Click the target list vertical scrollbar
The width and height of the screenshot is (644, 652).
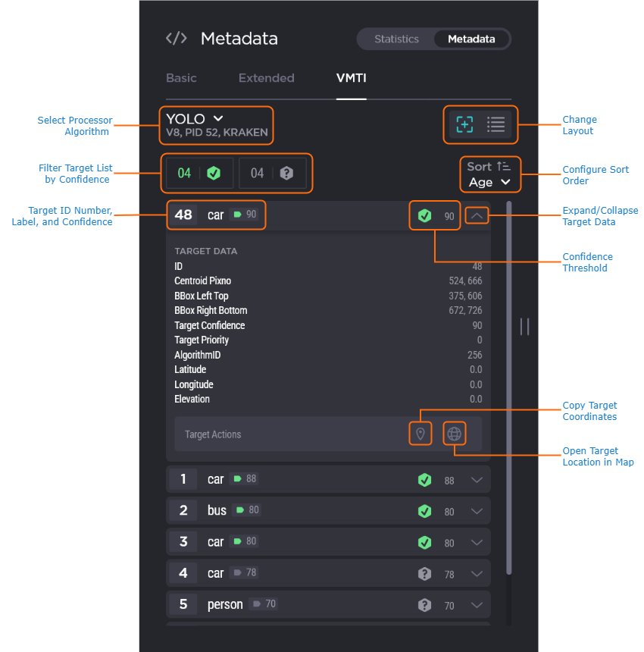point(508,379)
